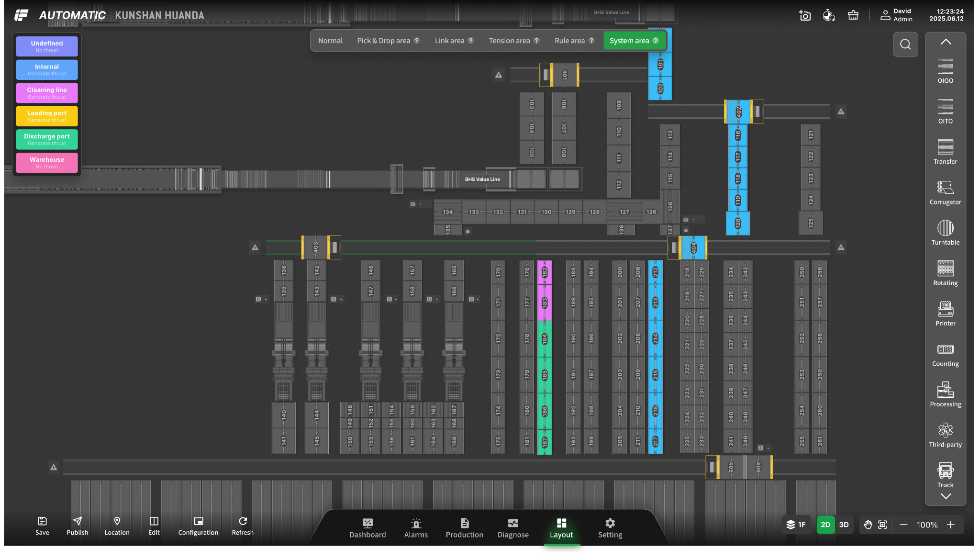Select Tension area mode

tap(514, 41)
